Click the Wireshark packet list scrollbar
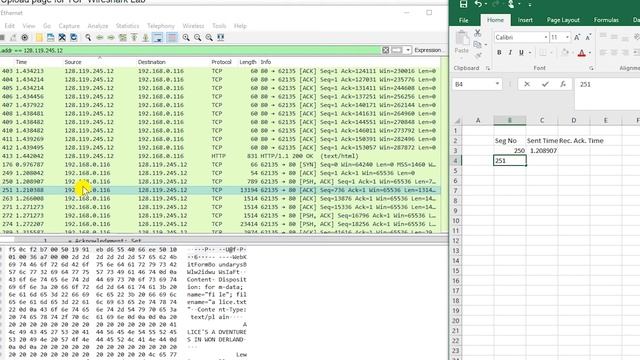640x360 pixels. click(444, 145)
